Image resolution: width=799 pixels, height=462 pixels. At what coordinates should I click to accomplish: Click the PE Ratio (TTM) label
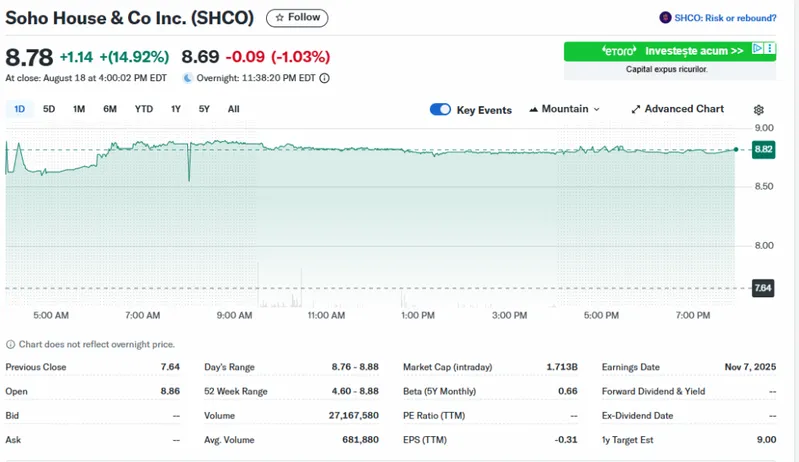click(434, 416)
